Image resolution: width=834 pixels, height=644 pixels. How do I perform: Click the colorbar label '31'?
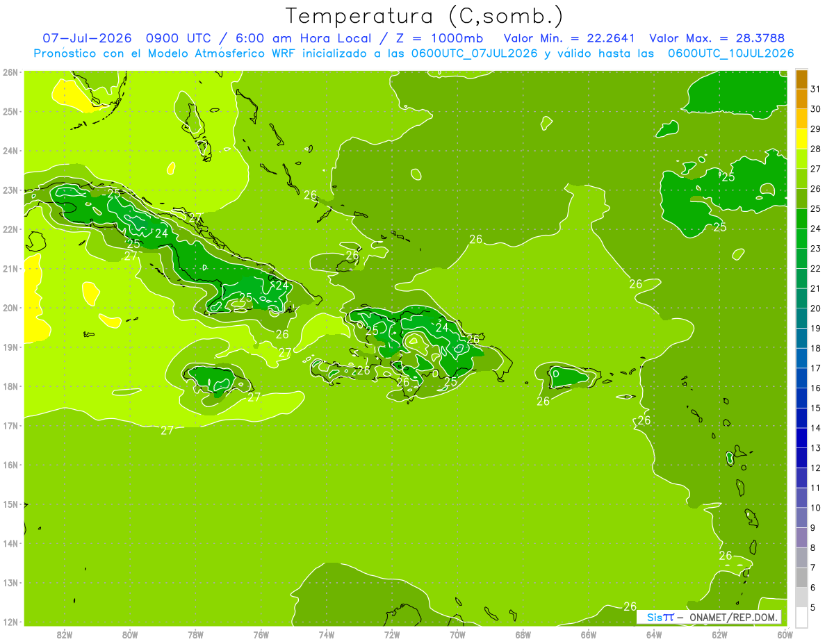(x=815, y=89)
